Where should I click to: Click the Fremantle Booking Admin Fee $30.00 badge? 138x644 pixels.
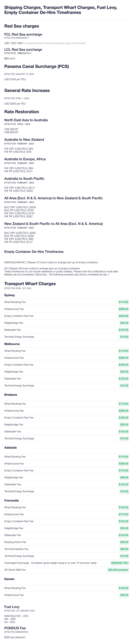124,542
